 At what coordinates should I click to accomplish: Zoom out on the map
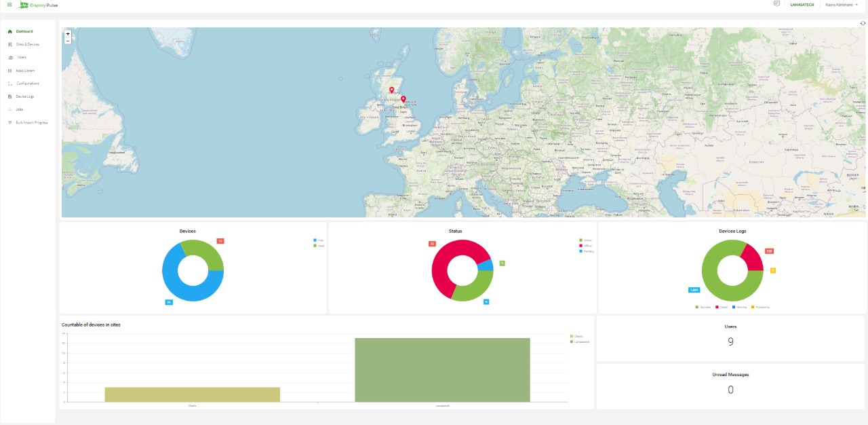tap(68, 41)
